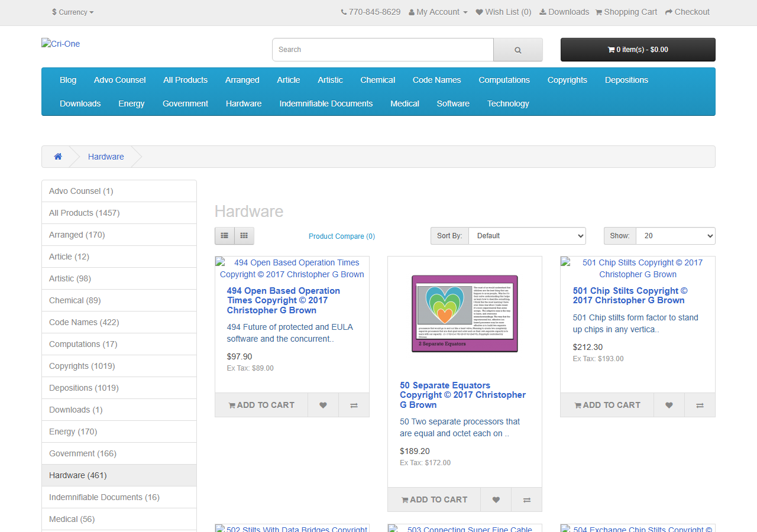Select Arranged (170) sidebar category

tap(119, 235)
